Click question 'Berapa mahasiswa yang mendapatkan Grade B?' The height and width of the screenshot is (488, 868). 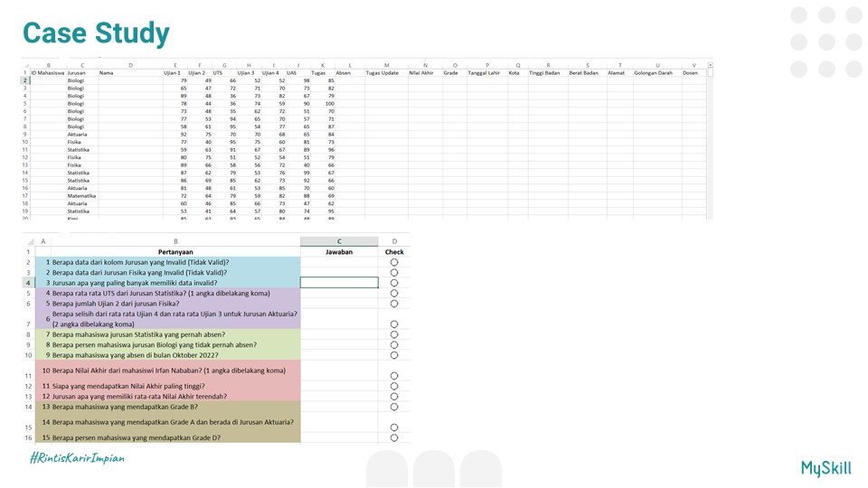(x=125, y=407)
